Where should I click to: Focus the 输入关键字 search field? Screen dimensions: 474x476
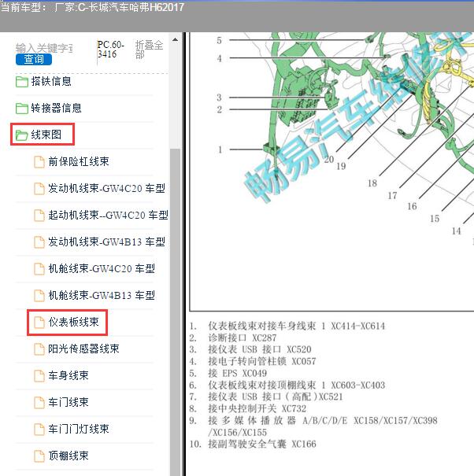[44, 48]
